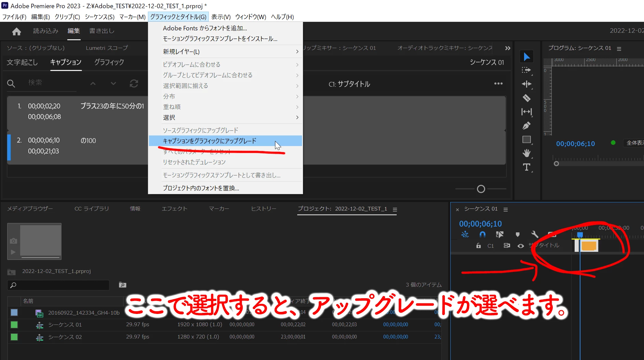
Task: Expand the 重ね順 submenu
Action: click(x=225, y=107)
